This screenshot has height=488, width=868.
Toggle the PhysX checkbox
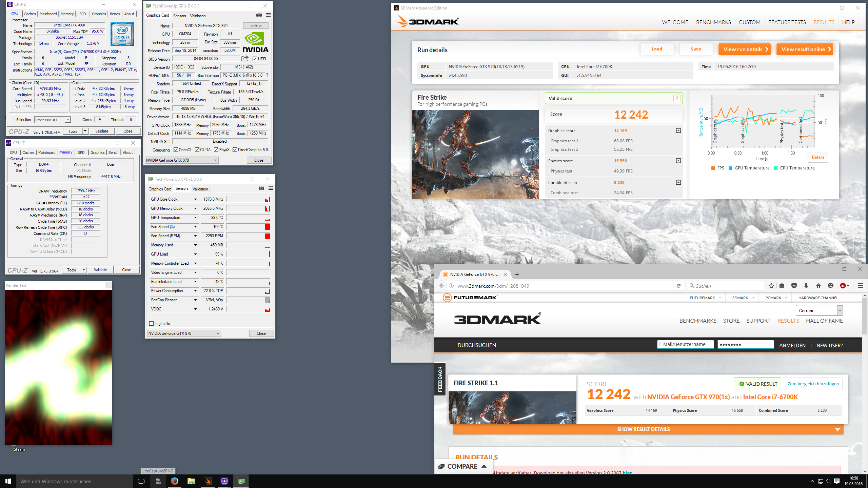point(216,150)
